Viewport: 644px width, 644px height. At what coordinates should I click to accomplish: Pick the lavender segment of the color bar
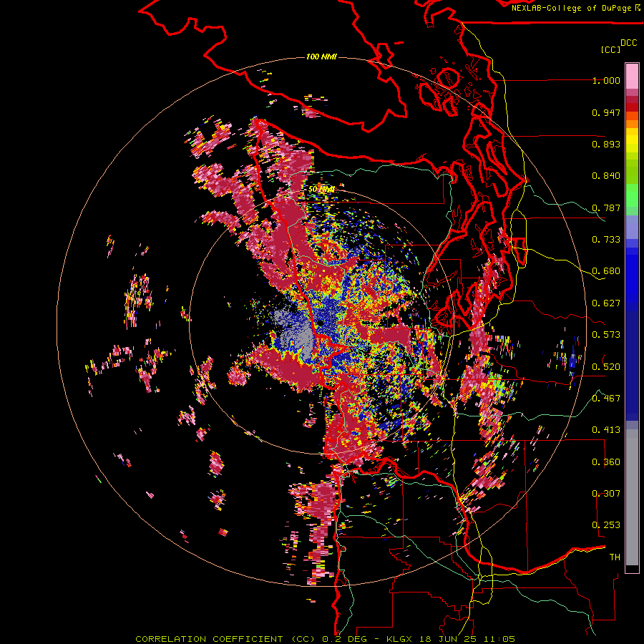pyautogui.click(x=632, y=227)
